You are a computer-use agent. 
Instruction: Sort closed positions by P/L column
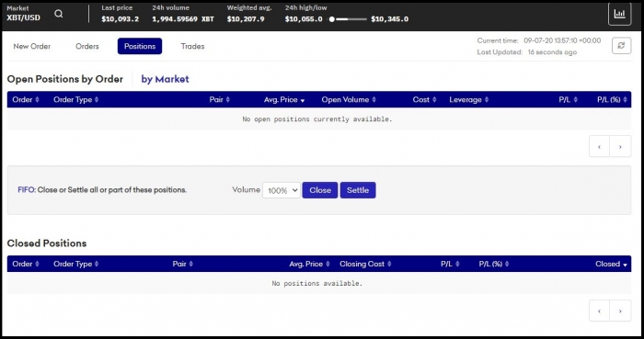pyautogui.click(x=450, y=264)
